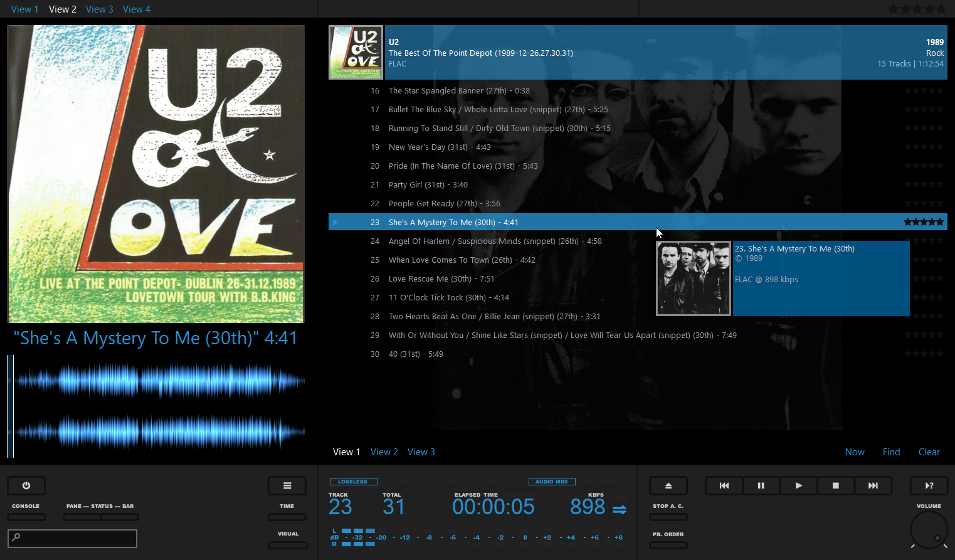Screen dimensions: 955x560
Task: Select the top View 2 tab
Action: click(x=63, y=9)
